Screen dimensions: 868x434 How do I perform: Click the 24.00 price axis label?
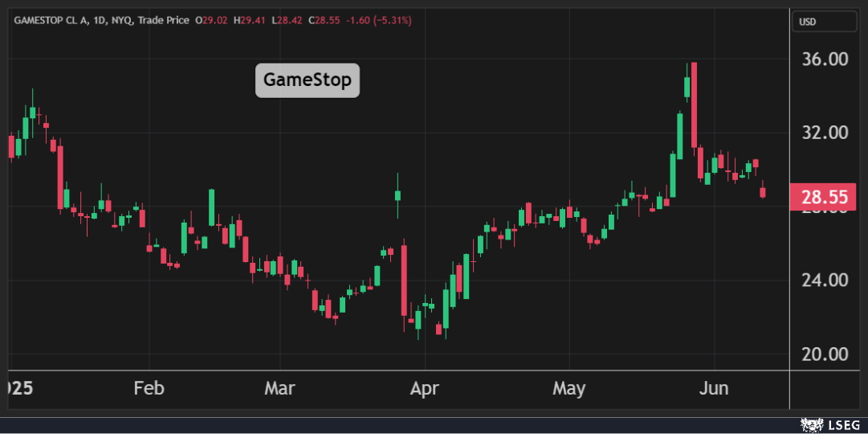click(826, 280)
